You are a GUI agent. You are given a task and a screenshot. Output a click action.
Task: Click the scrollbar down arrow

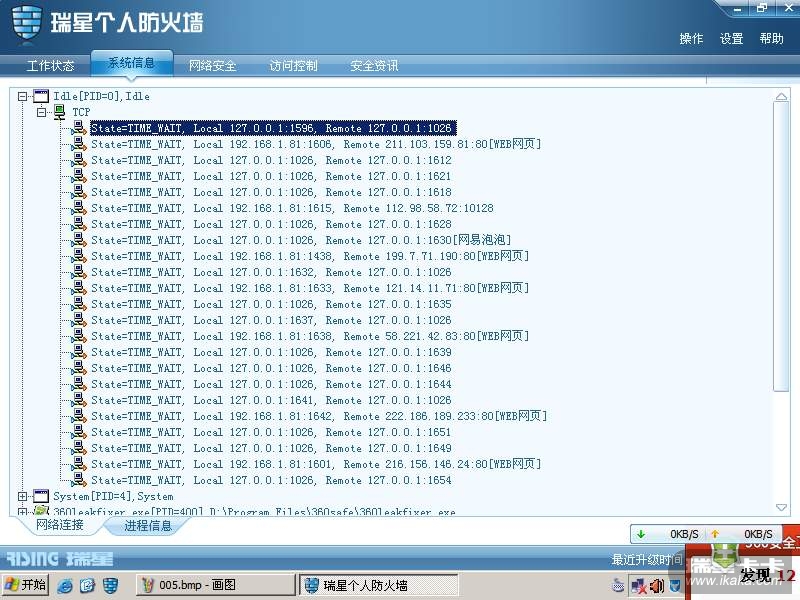[x=781, y=507]
